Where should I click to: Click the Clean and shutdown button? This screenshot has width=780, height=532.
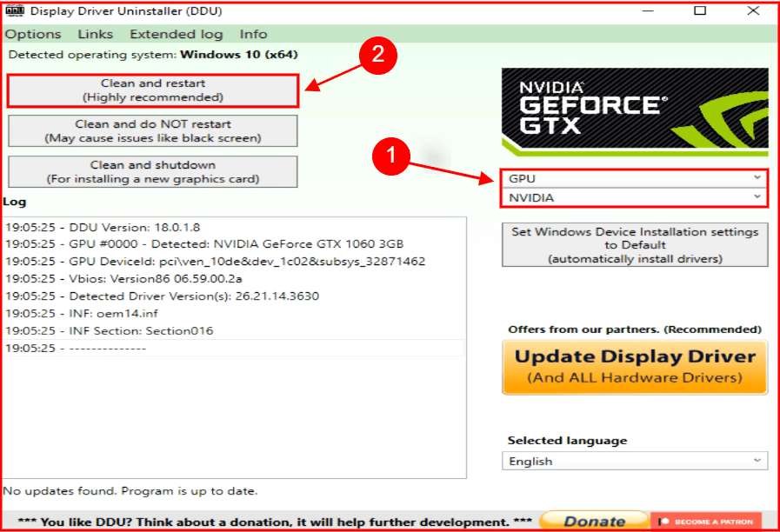tap(152, 171)
